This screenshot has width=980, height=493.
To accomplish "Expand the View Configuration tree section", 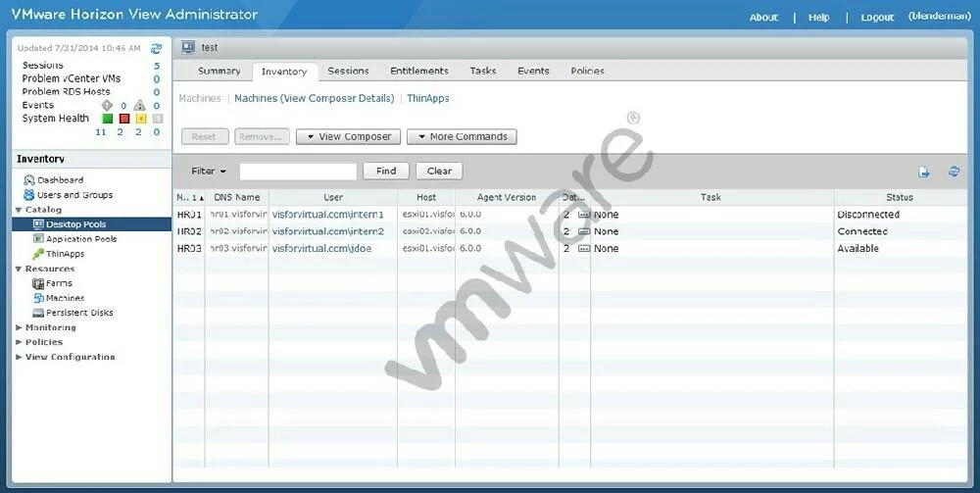I will click(19, 358).
